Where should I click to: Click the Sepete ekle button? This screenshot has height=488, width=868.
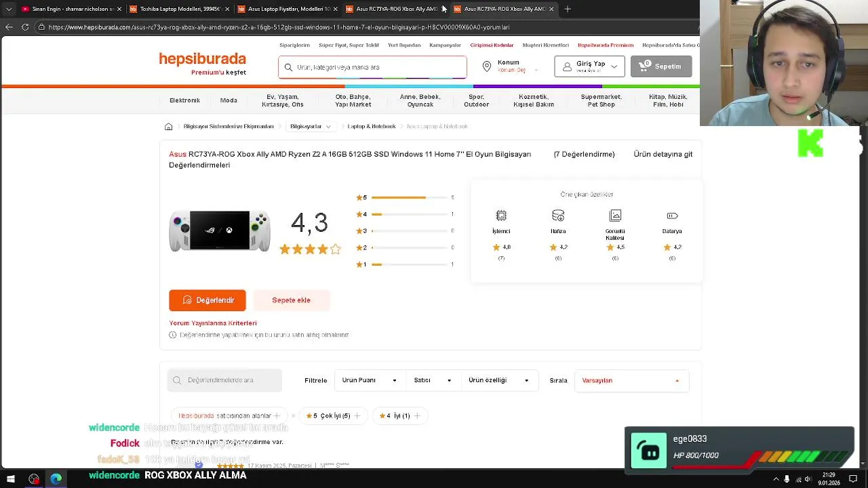pyautogui.click(x=292, y=300)
